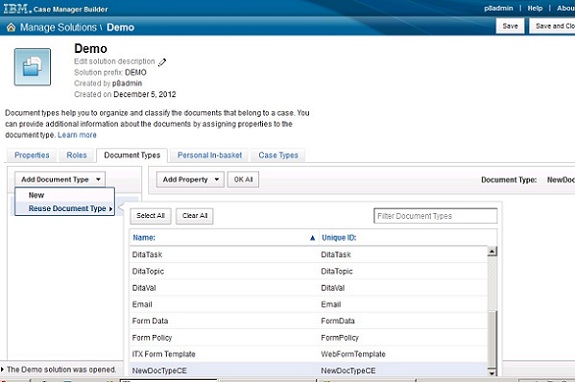Viewport: 575px width, 382px height.
Task: Select the ITX Form Template document type
Action: click(164, 354)
